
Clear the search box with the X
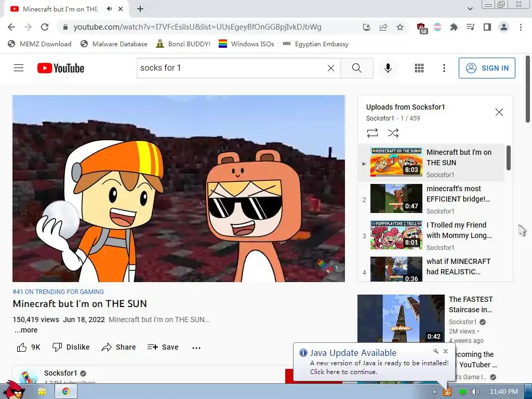331,68
